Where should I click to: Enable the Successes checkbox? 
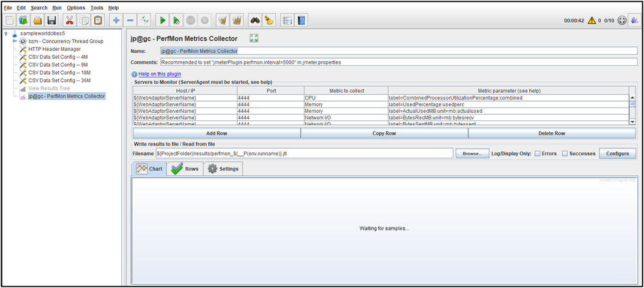coord(565,153)
